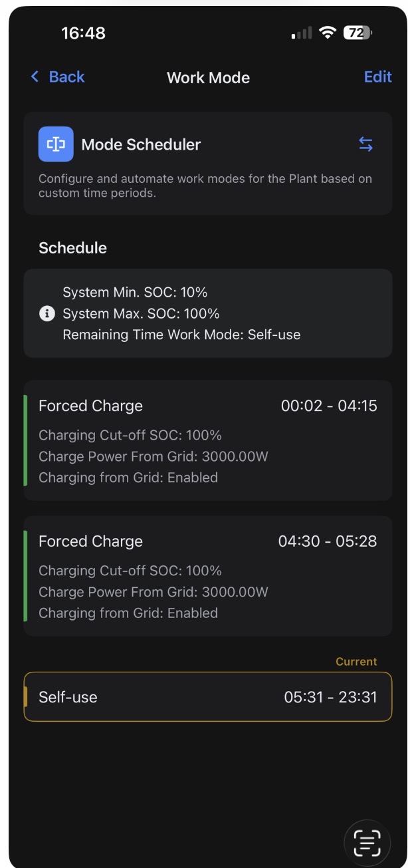
Task: Select the current Self-use schedule entry
Action: coord(207,697)
